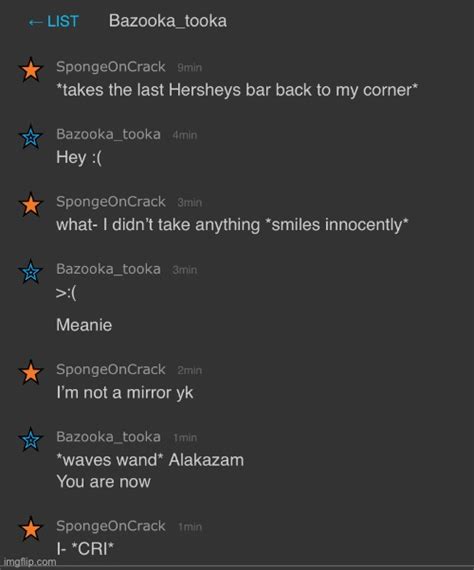Click blue star beside 'waves wand' message
The width and height of the screenshot is (474, 570).
[31, 439]
